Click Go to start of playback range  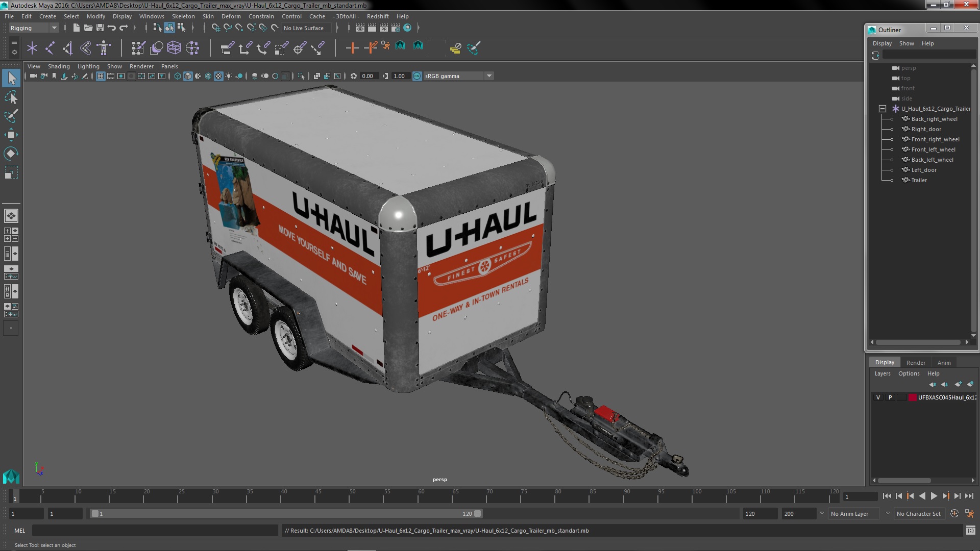(x=887, y=496)
